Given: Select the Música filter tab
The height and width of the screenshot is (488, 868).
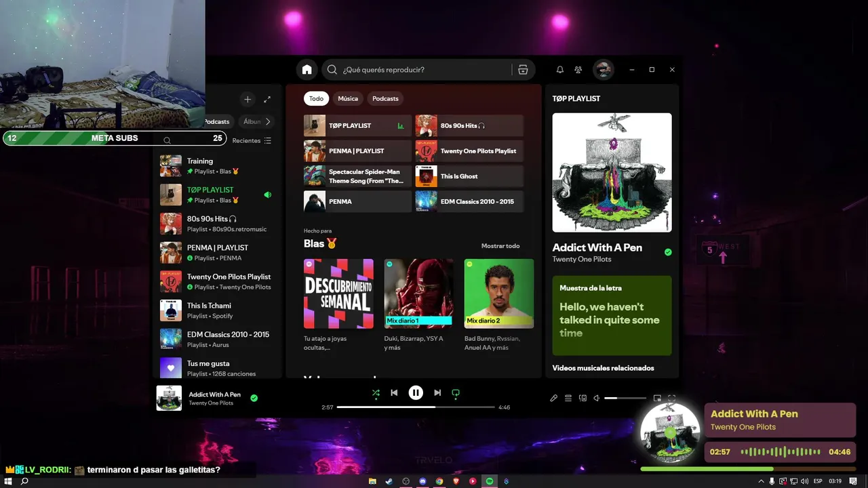Looking at the screenshot, I should coord(348,98).
